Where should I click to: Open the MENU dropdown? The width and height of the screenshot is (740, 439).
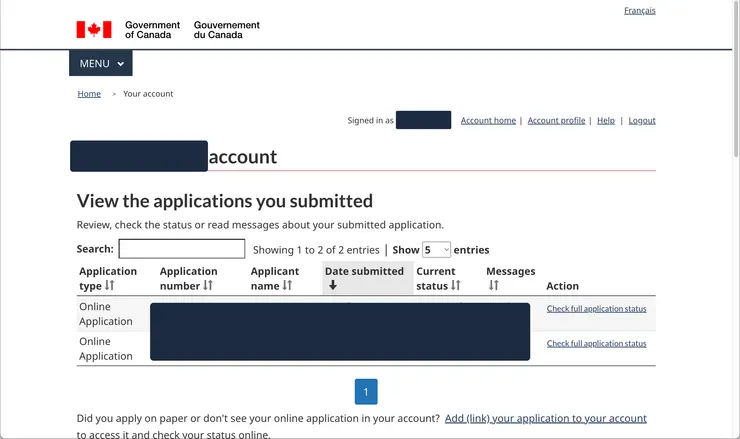click(x=101, y=63)
